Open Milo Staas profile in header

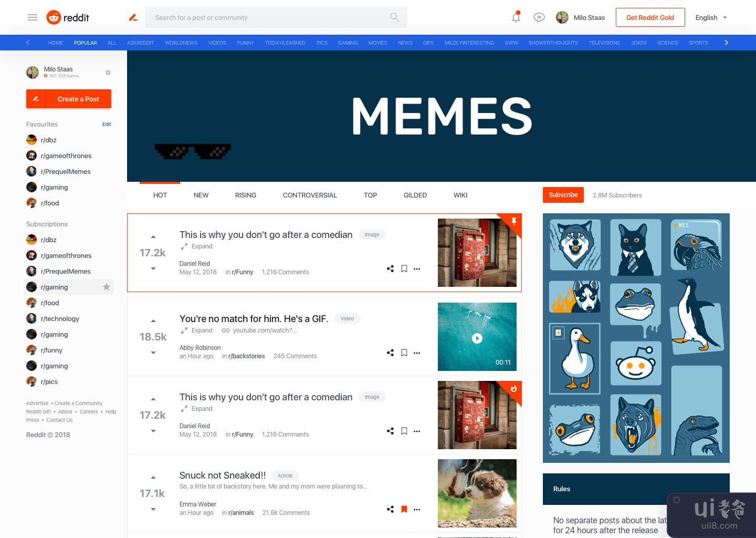580,17
